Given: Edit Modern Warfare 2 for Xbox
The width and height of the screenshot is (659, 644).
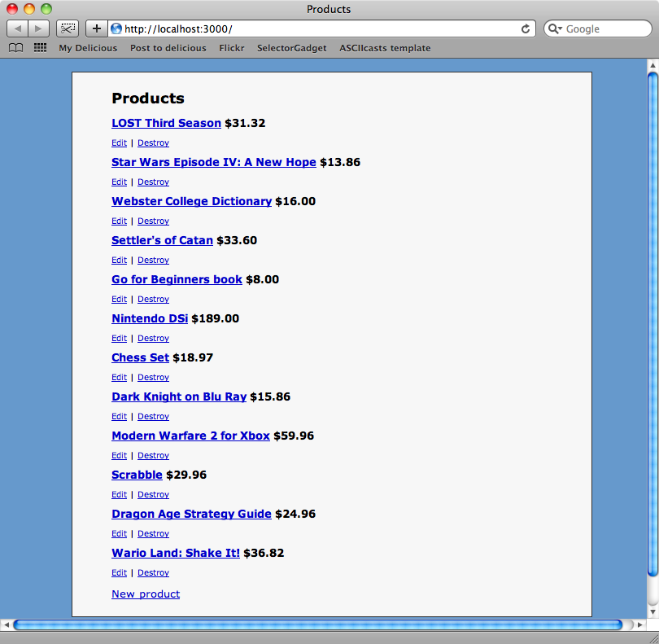Looking at the screenshot, I should point(119,456).
